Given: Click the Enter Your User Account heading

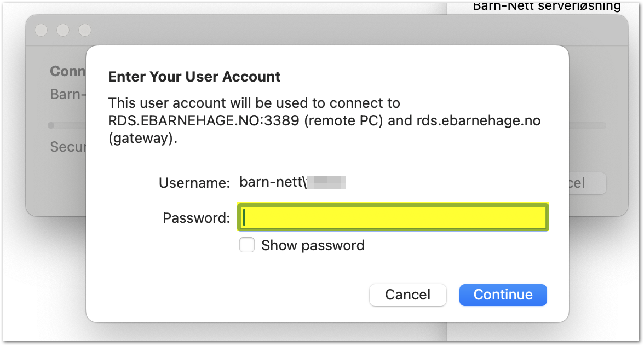Looking at the screenshot, I should point(194,77).
